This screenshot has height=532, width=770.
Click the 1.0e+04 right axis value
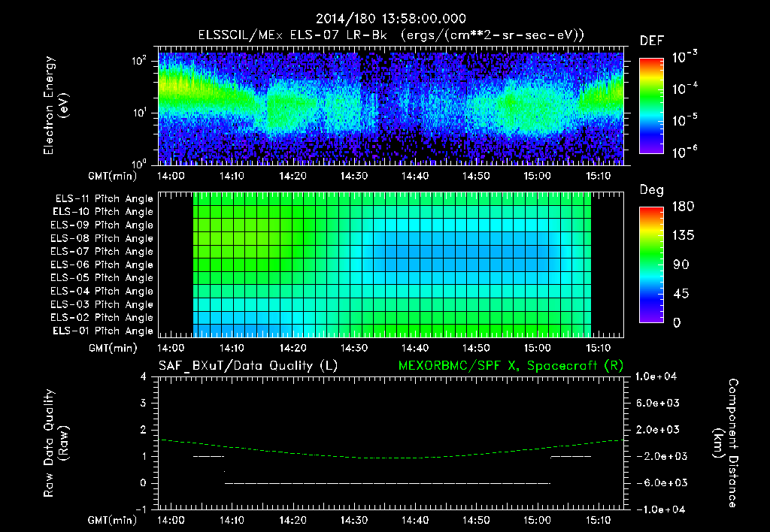[x=656, y=376]
